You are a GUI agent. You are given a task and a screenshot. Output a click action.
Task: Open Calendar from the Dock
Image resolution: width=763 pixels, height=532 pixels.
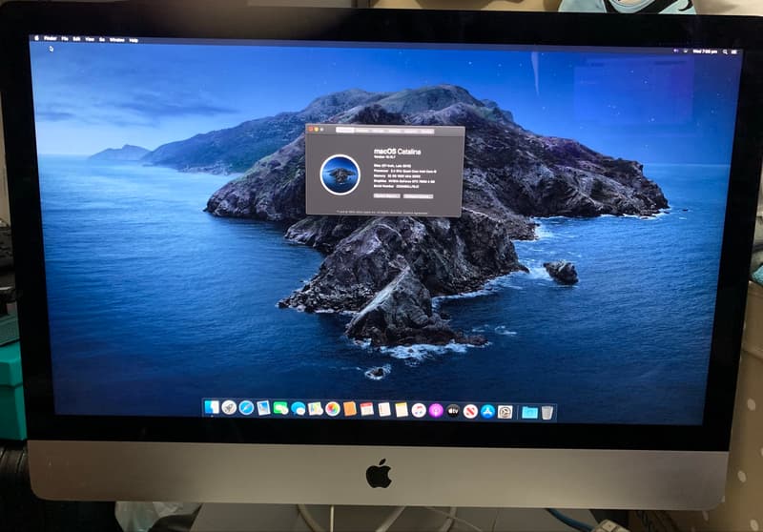coord(367,409)
